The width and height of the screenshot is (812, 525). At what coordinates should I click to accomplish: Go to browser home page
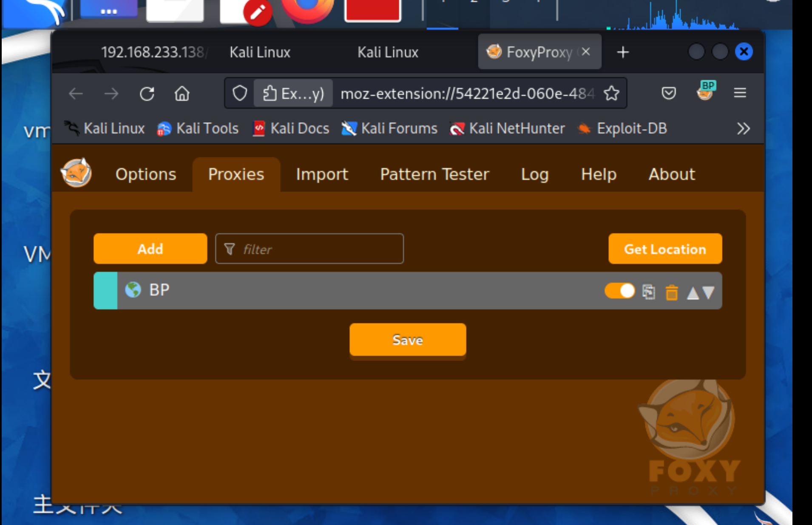[x=182, y=94]
